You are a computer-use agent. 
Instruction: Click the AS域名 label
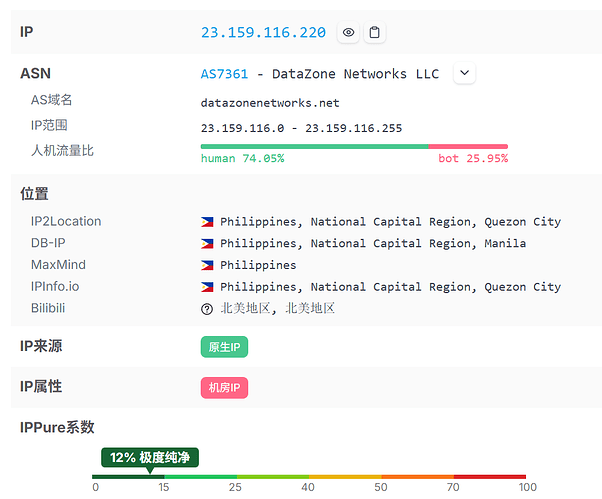(51, 100)
